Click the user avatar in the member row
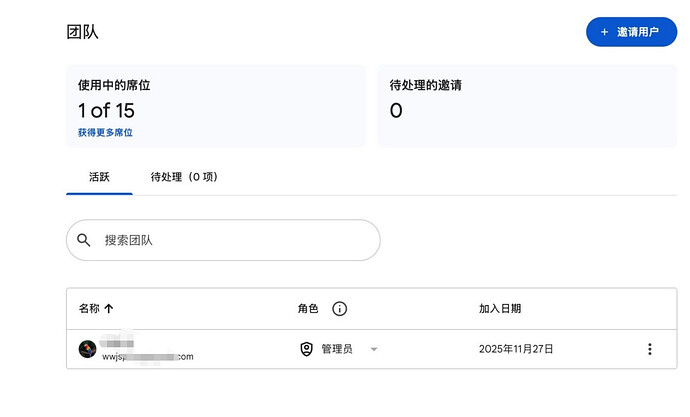This screenshot has width=690, height=417. click(x=88, y=349)
